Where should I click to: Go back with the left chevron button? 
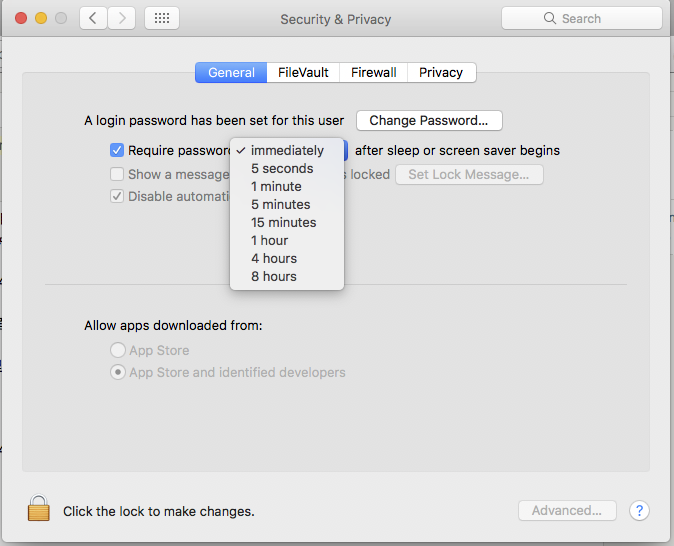93,18
